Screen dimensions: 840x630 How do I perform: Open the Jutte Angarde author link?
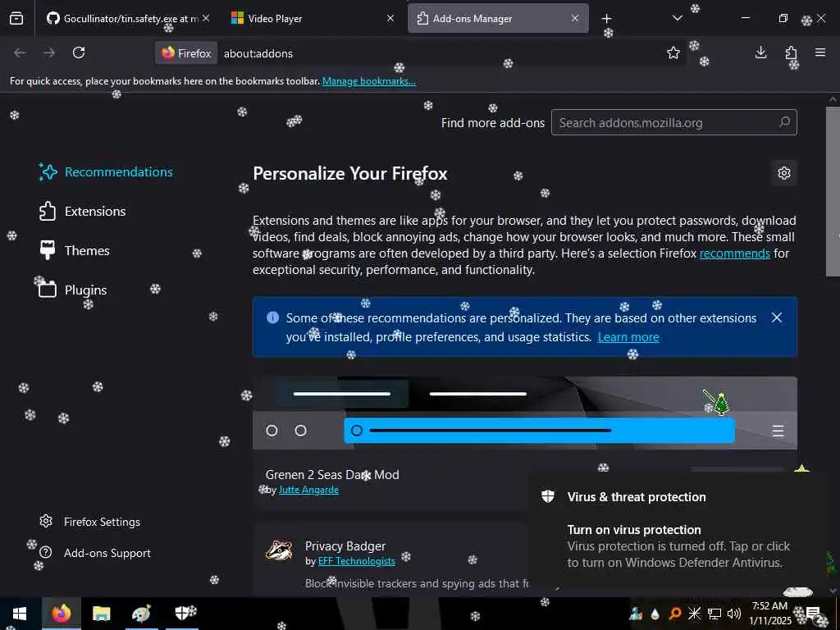(308, 490)
